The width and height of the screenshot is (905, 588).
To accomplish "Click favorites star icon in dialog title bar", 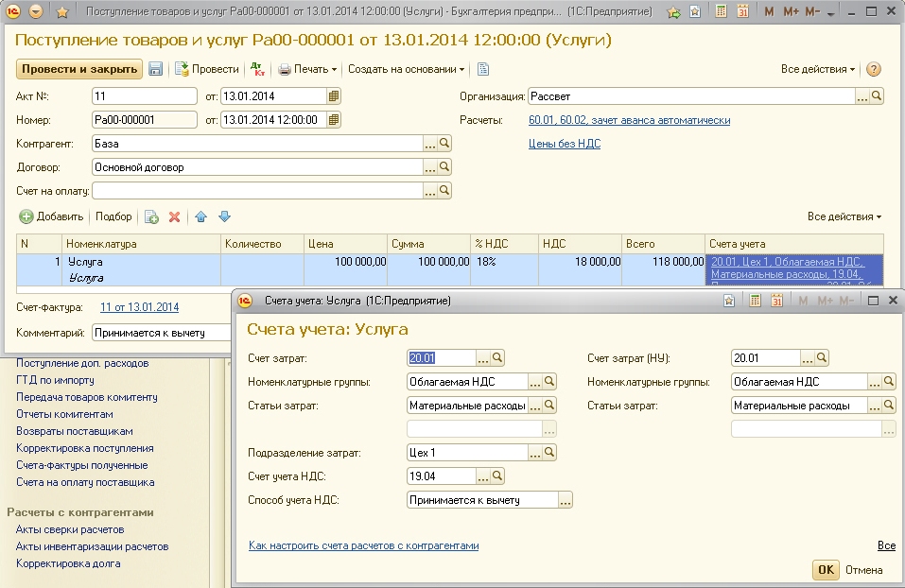I will pos(729,301).
